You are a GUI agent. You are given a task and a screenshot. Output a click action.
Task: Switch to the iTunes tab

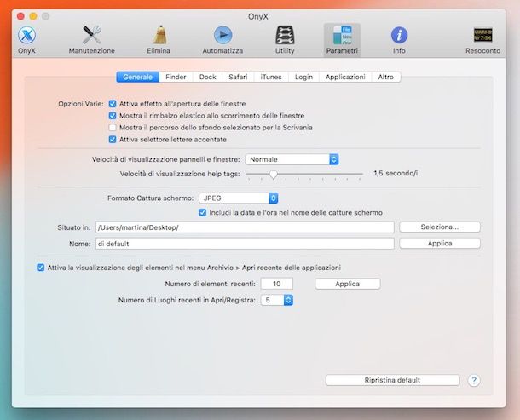[270, 77]
